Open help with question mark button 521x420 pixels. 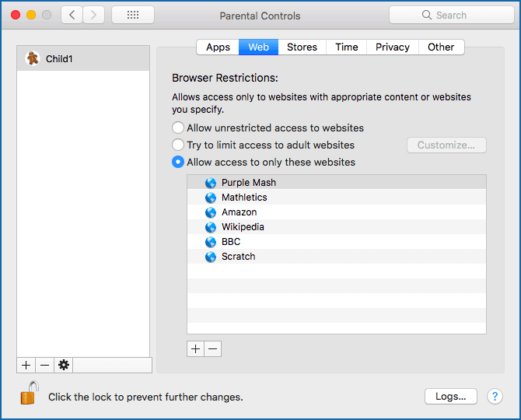pos(495,397)
